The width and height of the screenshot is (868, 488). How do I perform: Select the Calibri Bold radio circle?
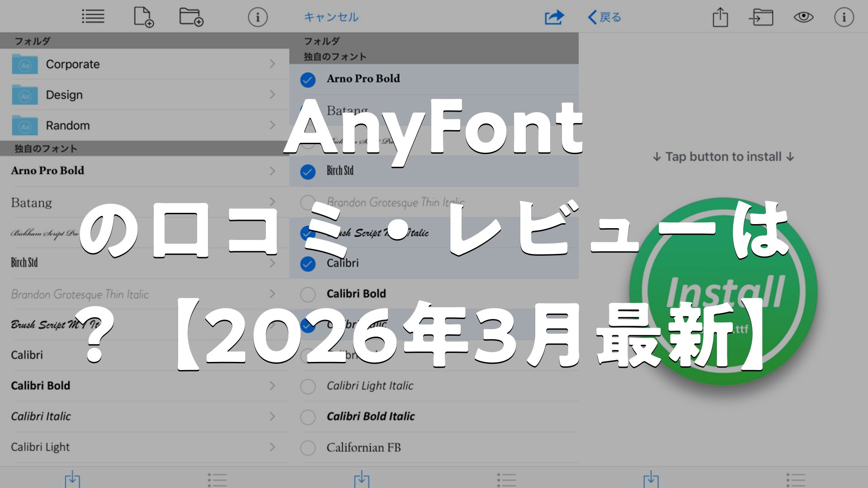[308, 294]
